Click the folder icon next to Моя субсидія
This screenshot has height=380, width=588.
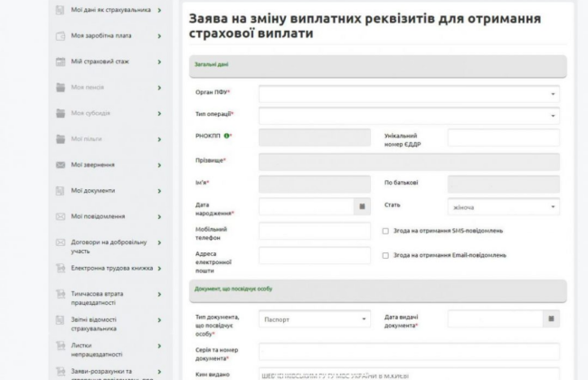click(x=60, y=113)
